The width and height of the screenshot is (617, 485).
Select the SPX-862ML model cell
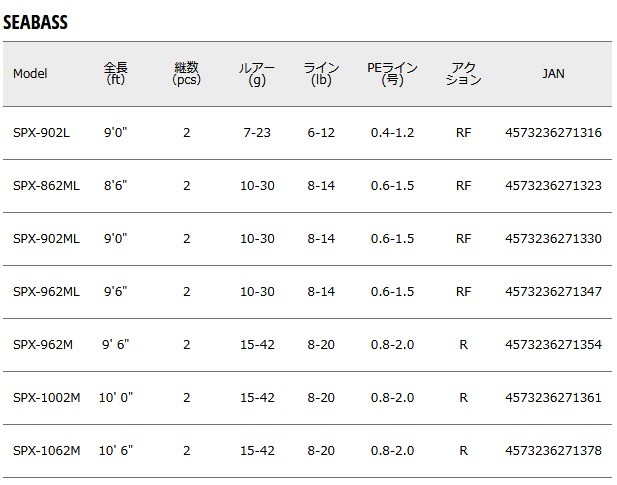click(45, 186)
